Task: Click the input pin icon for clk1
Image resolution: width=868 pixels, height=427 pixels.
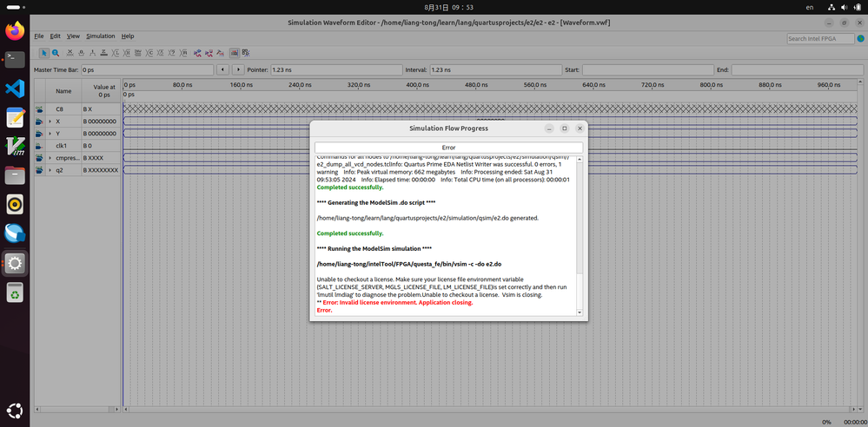Action: [x=39, y=146]
